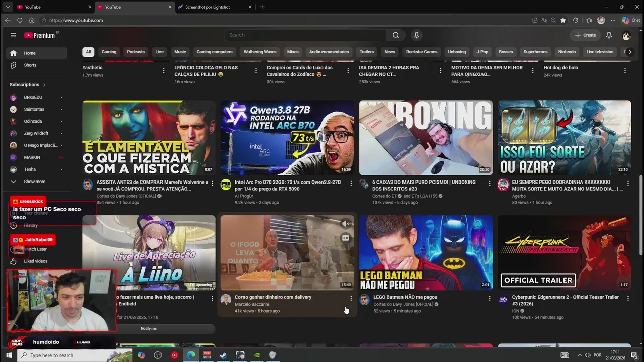The image size is (644, 362).
Task: Open options menu for Hot dog de bolo
Action: pyautogui.click(x=625, y=71)
